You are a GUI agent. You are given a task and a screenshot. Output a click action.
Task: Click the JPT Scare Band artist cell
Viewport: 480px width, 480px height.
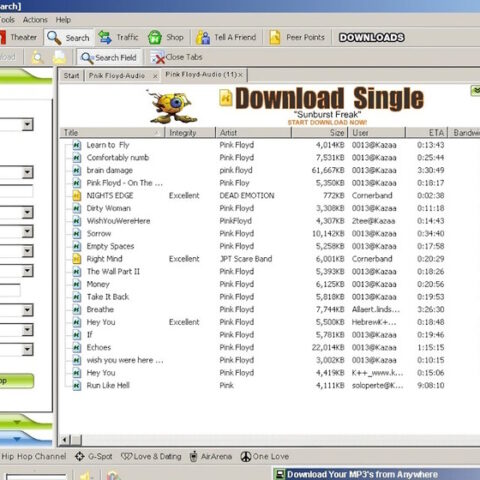(x=246, y=259)
